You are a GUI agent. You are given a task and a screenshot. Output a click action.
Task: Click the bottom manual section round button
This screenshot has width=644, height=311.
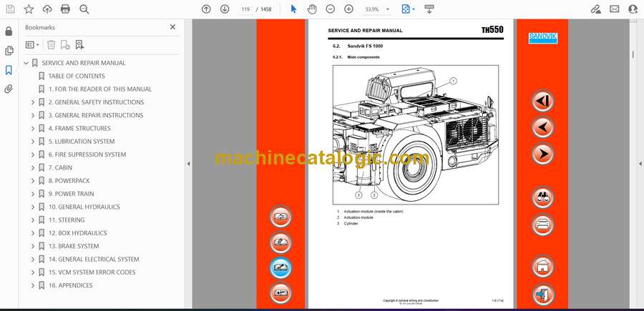pyautogui.click(x=280, y=293)
